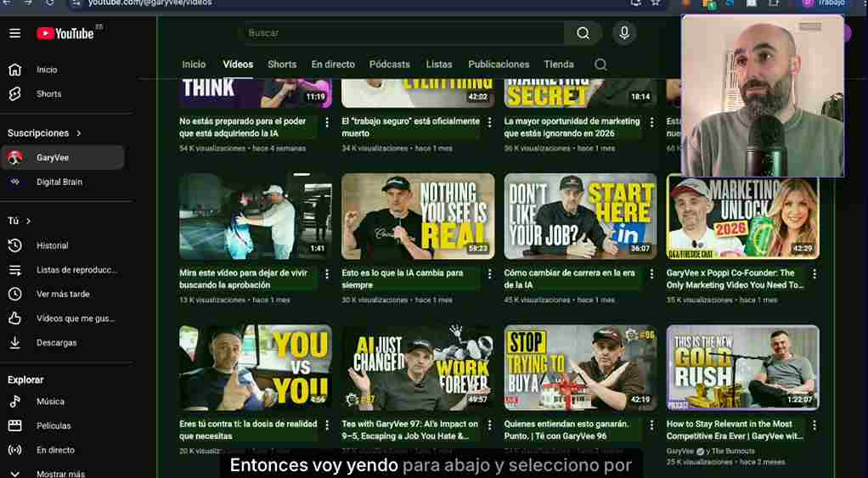Play the 'Marketing Unlock 2026' thumbnail

743,217
